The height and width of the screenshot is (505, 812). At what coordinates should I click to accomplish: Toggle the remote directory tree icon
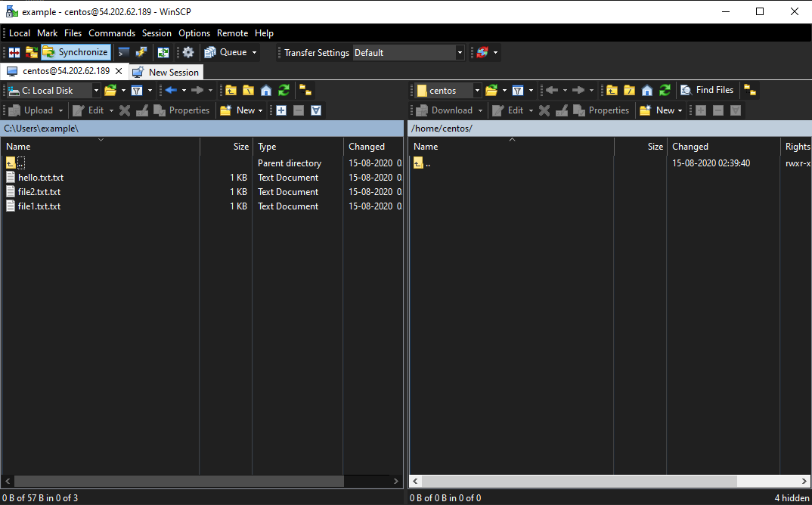pyautogui.click(x=750, y=91)
